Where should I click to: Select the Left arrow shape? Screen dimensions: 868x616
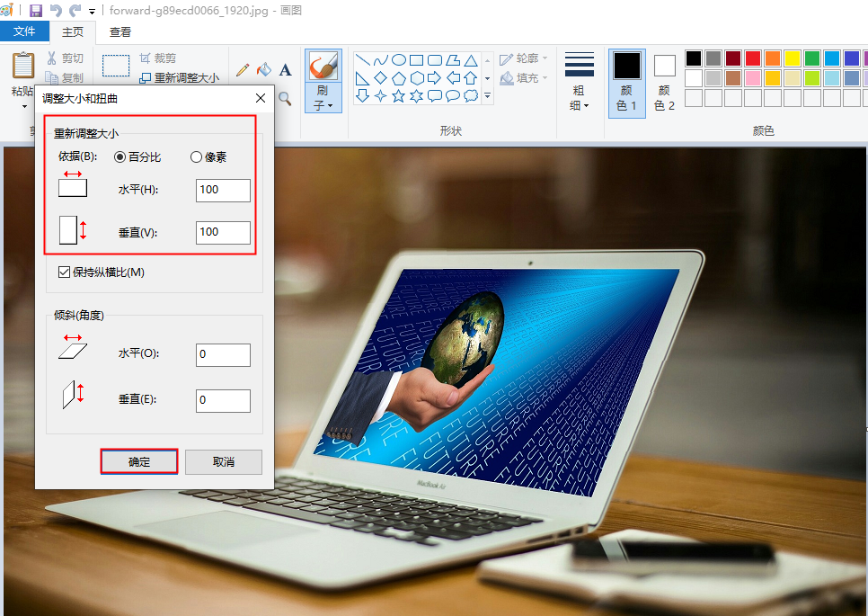point(453,78)
